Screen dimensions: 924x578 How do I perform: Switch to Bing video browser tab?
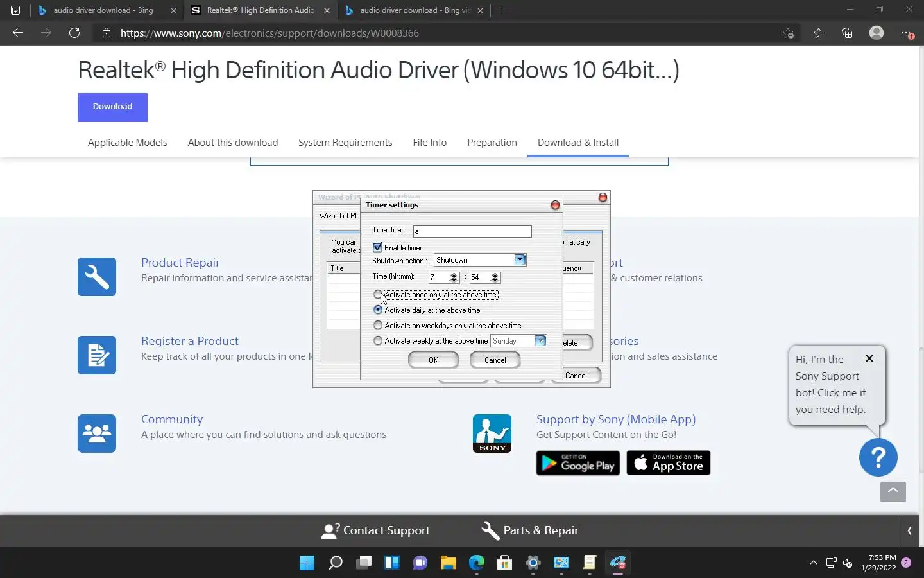[x=414, y=10]
